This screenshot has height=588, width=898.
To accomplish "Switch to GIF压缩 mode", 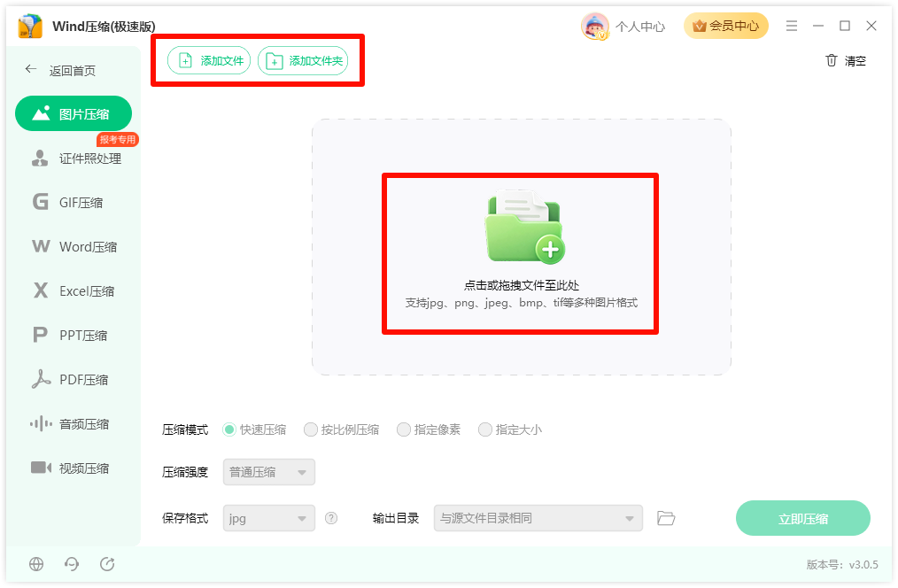I will [67, 202].
